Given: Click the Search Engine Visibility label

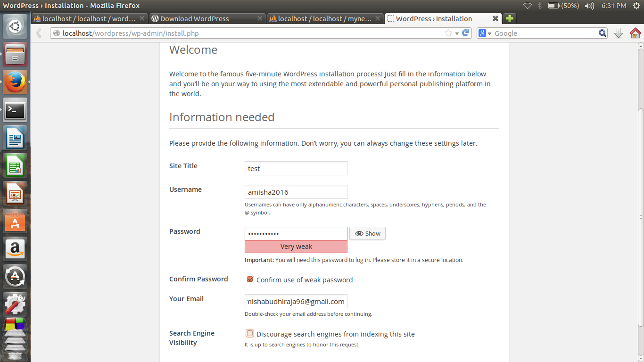Looking at the screenshot, I should (192, 338).
